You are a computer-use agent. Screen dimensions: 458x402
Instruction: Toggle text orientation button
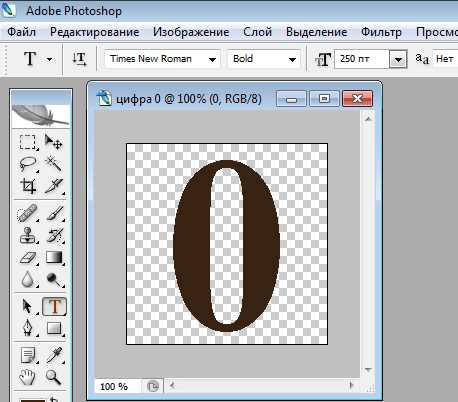click(x=79, y=59)
